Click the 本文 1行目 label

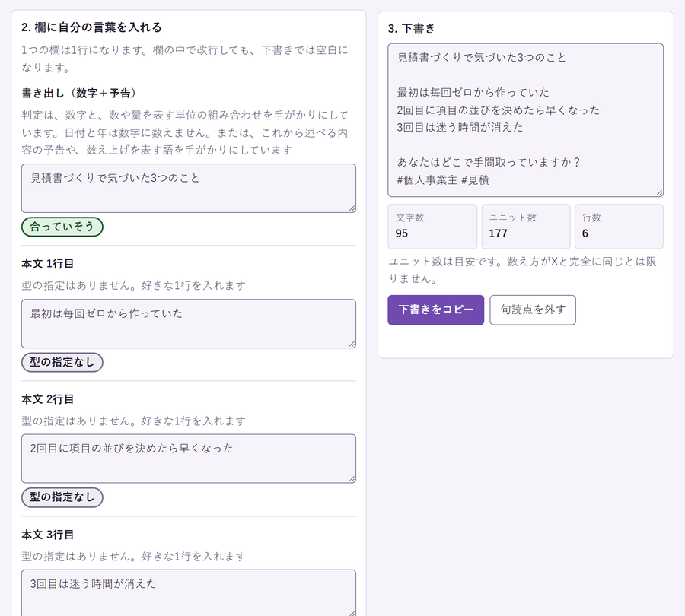[48, 264]
